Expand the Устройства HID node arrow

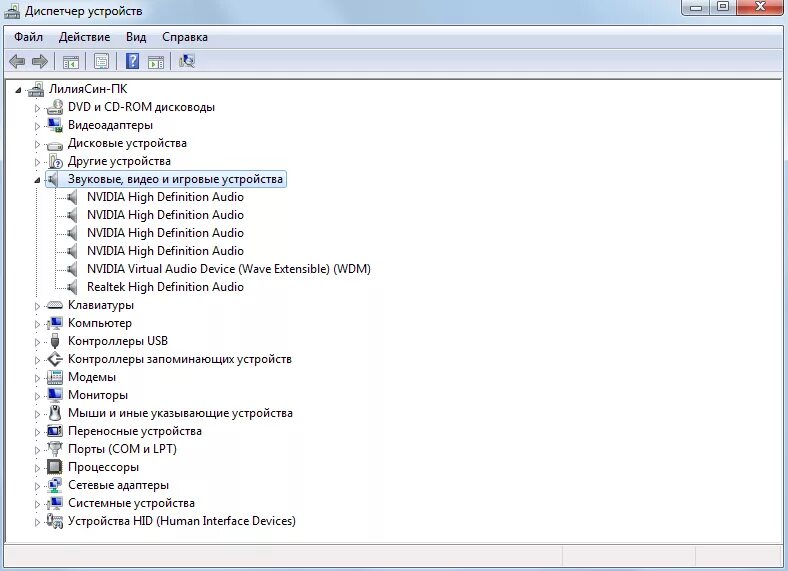pyautogui.click(x=37, y=522)
